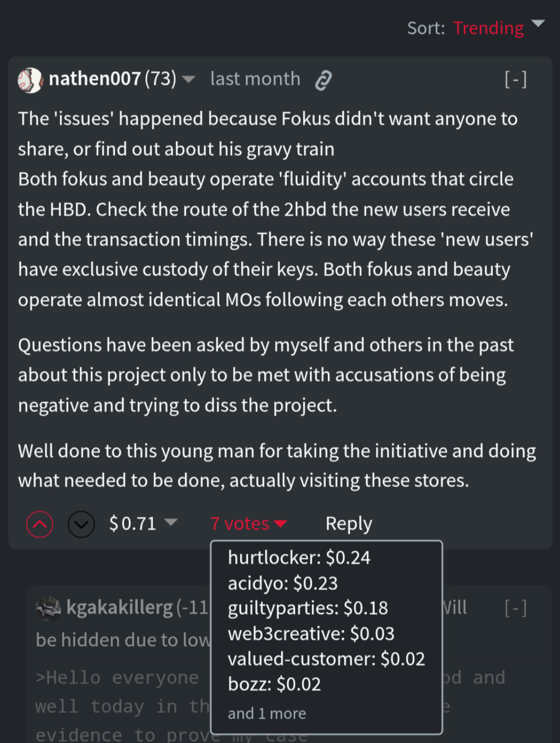Upvote nathen007's comment

40,524
